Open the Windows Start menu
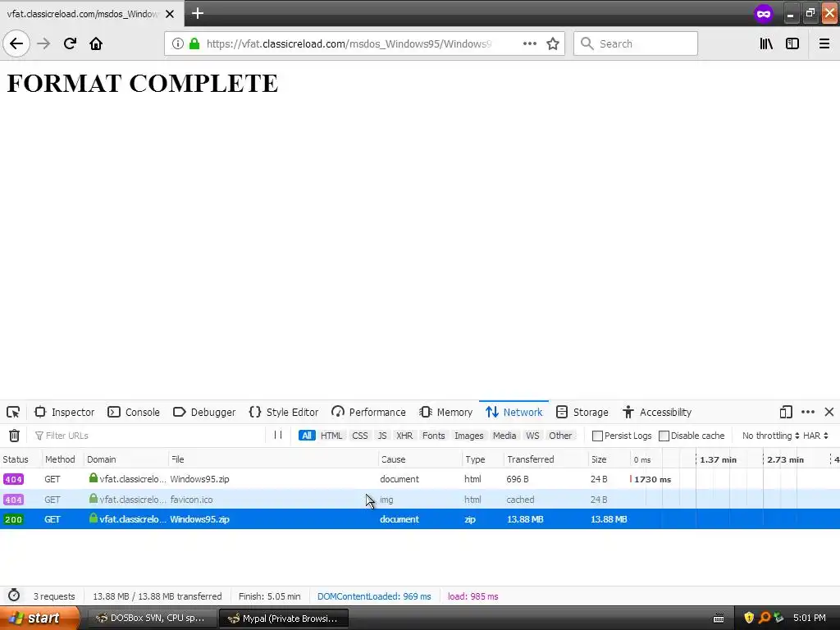 [39, 618]
